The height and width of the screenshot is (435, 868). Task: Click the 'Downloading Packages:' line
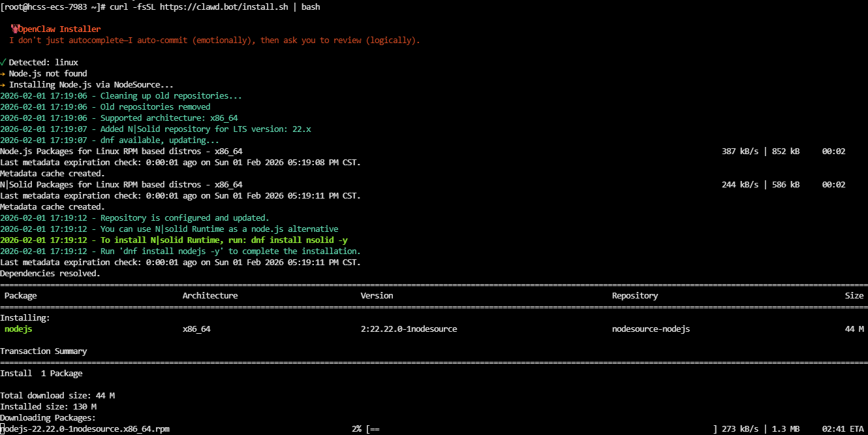[x=48, y=418]
